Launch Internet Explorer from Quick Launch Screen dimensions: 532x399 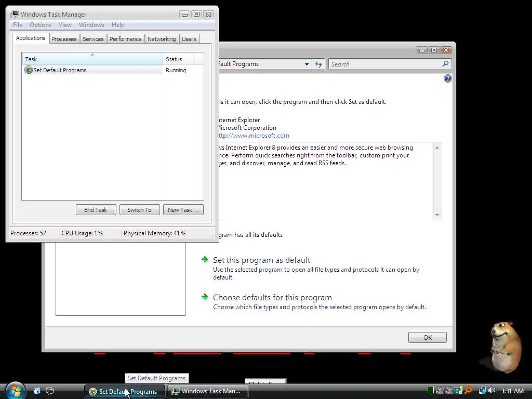pyautogui.click(x=37, y=391)
